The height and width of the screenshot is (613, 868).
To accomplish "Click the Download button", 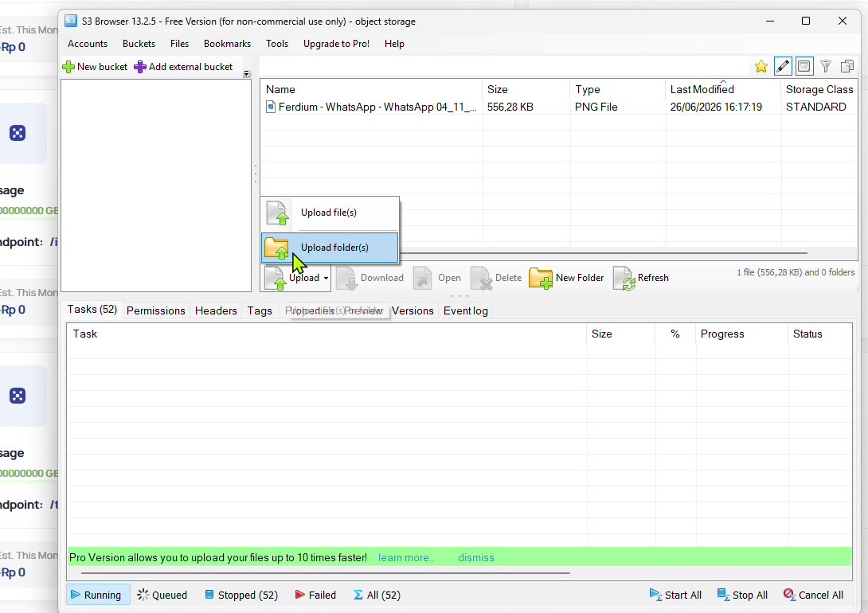I will point(369,278).
